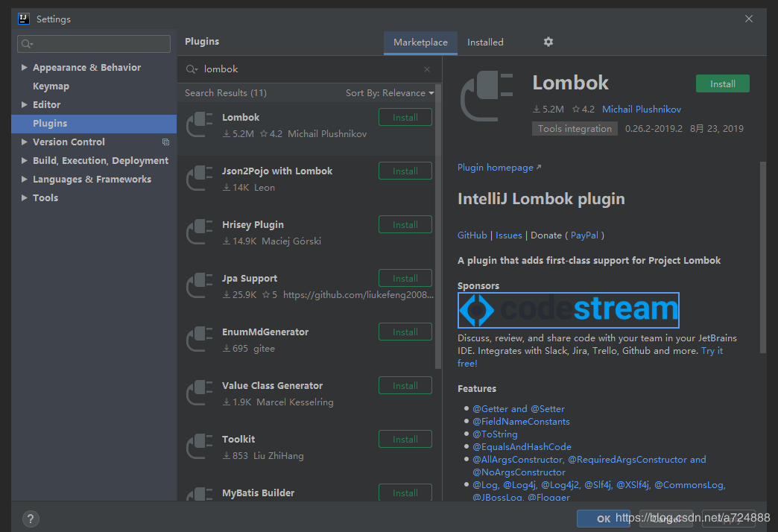Install the Lombok plugin from results list
The width and height of the screenshot is (778, 532).
pos(405,118)
